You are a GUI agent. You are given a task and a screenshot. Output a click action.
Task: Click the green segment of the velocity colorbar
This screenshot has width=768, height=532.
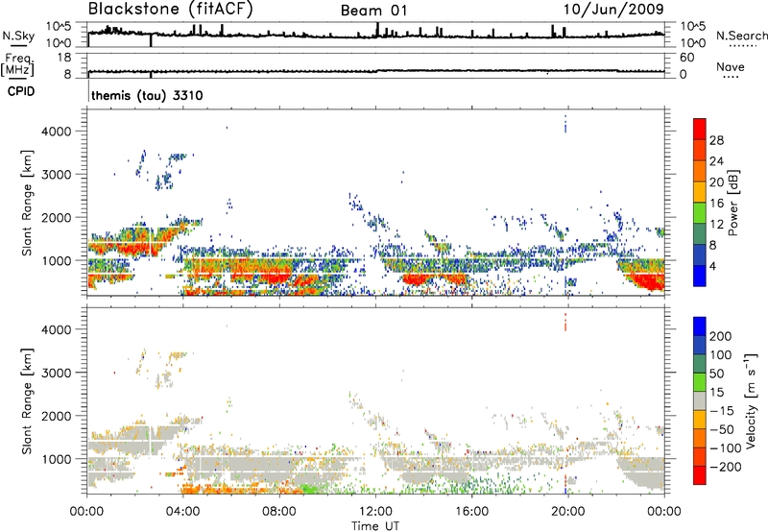click(700, 382)
